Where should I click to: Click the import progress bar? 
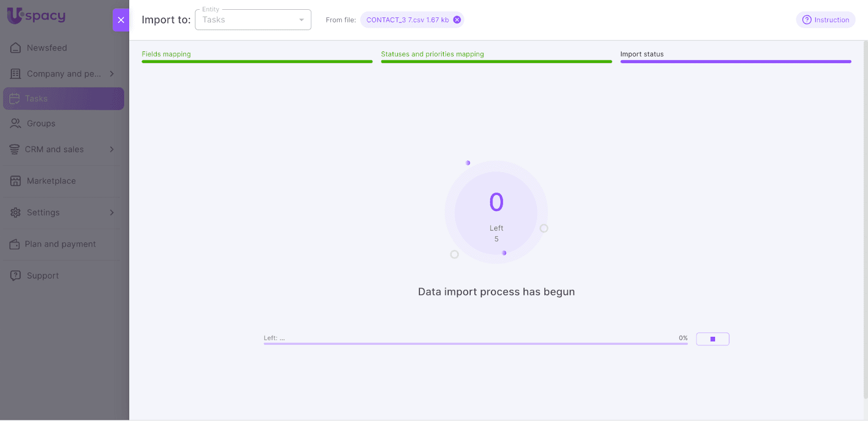point(475,344)
